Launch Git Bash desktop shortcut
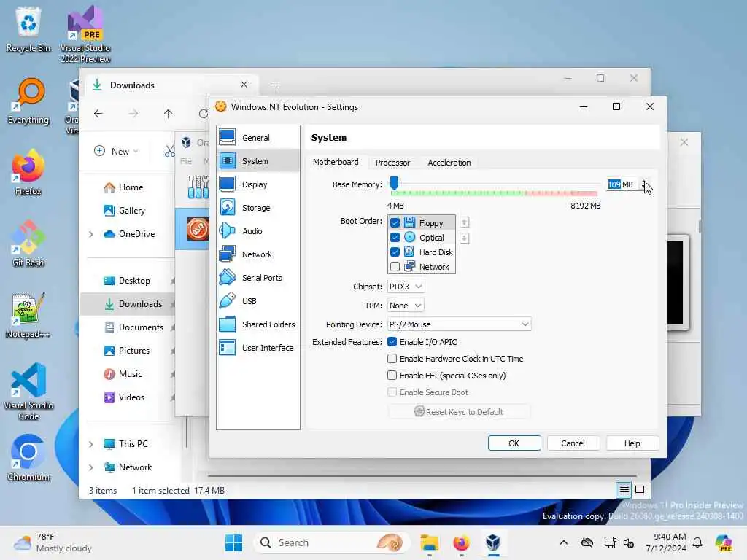Image resolution: width=747 pixels, height=560 pixels. point(28,244)
